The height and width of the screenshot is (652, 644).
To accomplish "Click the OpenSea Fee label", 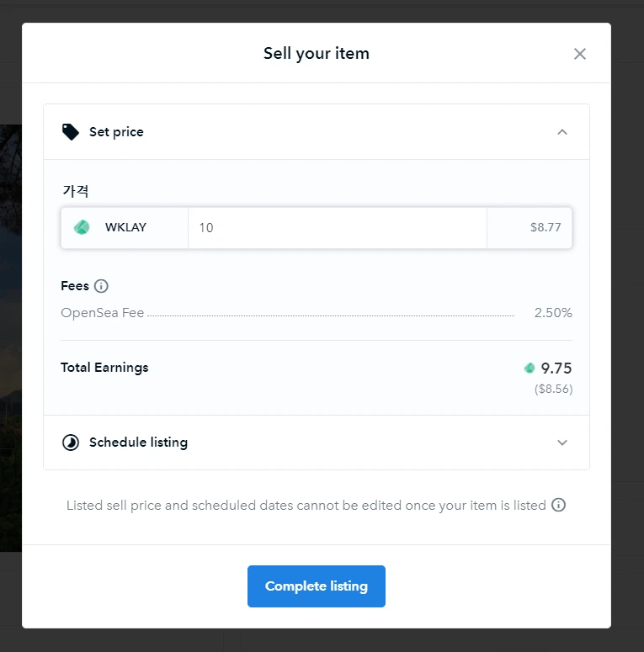I will coord(103,313).
